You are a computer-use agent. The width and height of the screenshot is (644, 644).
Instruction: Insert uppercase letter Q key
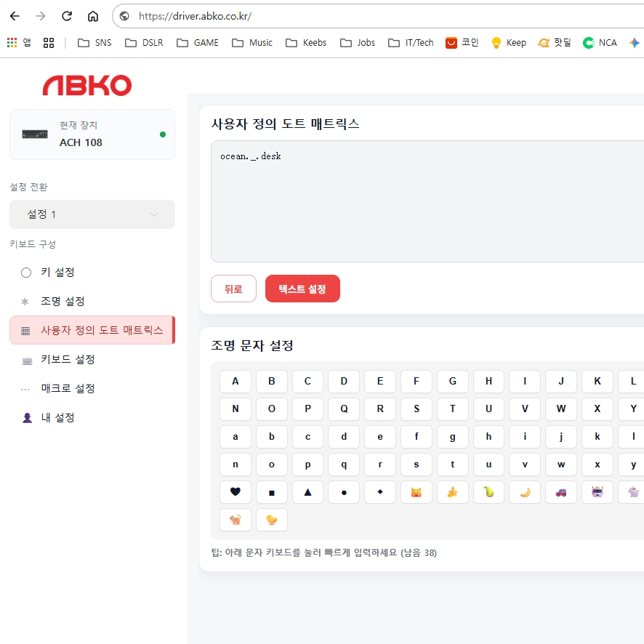point(344,408)
